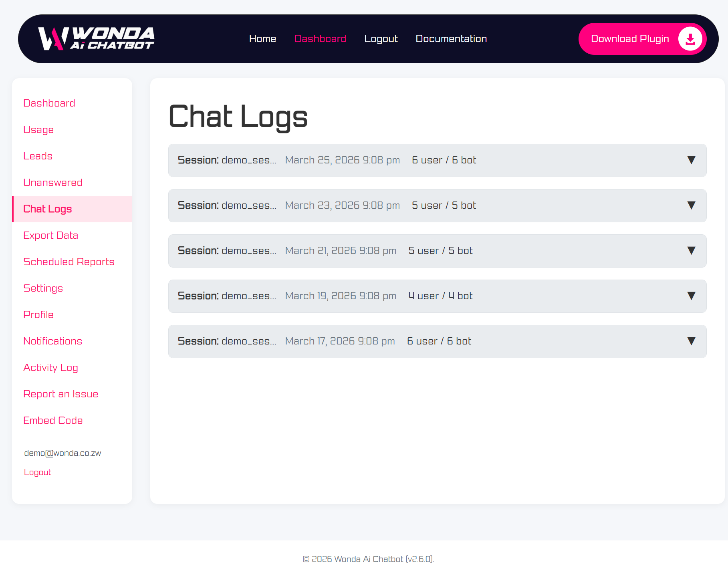Click '5 user / 5 bot' in the March 23 row

[x=444, y=205]
